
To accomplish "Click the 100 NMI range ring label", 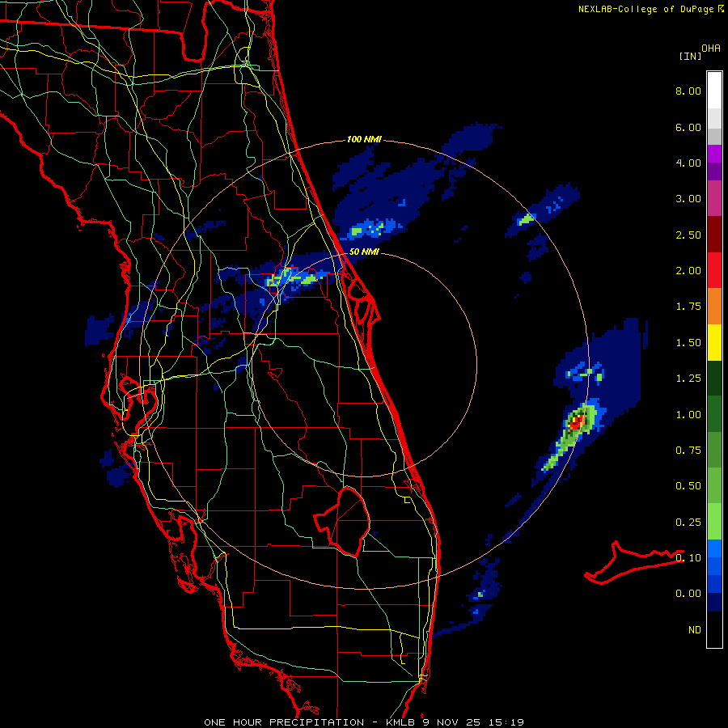I will tap(364, 139).
